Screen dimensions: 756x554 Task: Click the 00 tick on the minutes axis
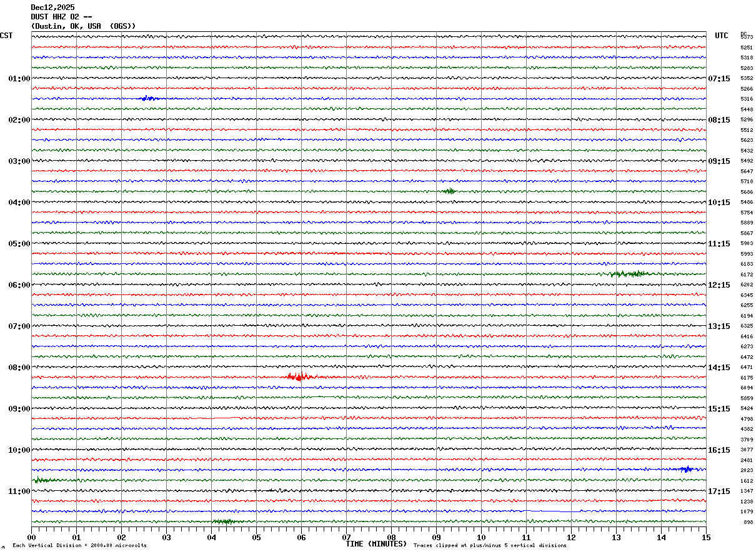31,537
